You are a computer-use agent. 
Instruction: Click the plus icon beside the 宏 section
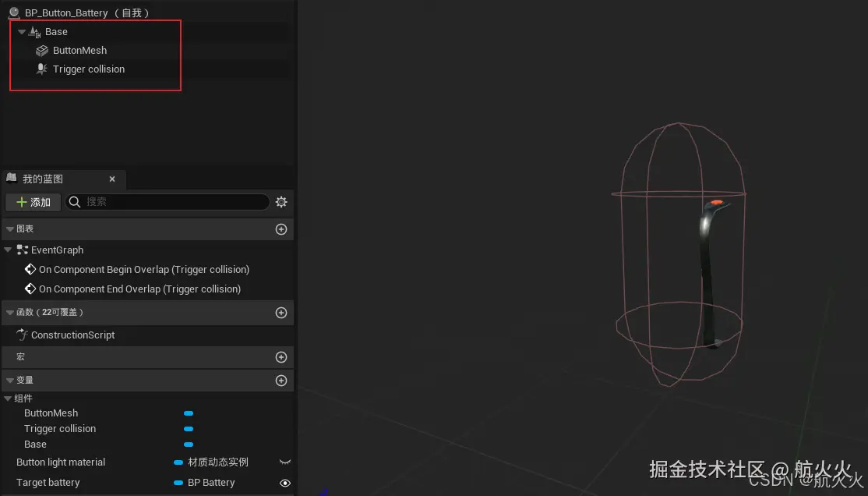pyautogui.click(x=281, y=357)
